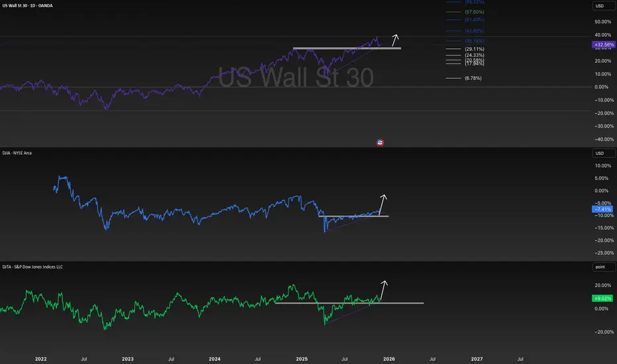
Task: Click the 50.00% scale value in US Wall St 30 pane
Action: 603,22
